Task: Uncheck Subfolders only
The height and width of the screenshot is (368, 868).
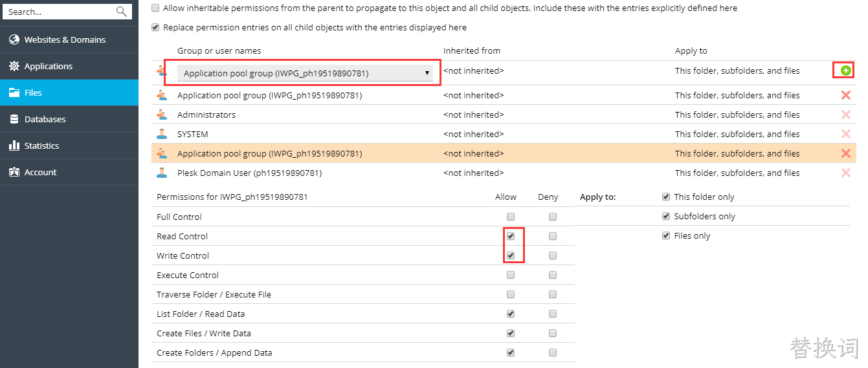Action: (666, 216)
